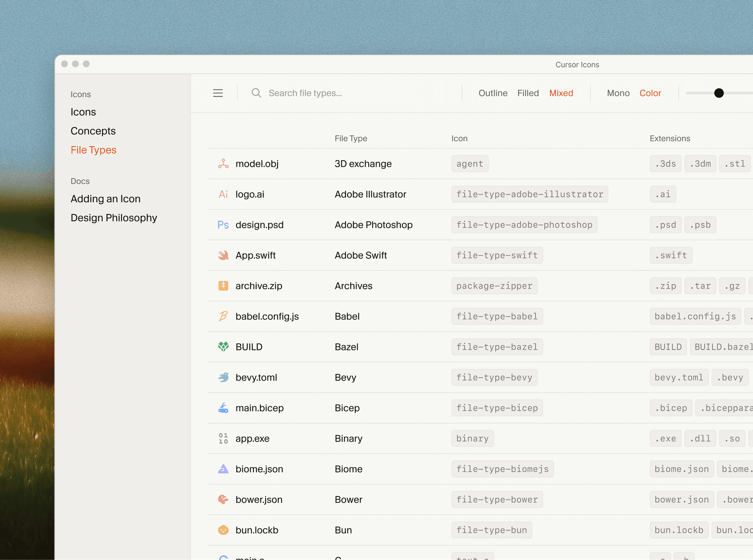The height and width of the screenshot is (560, 753).
Task: Click the Bevy bird icon
Action: [223, 377]
